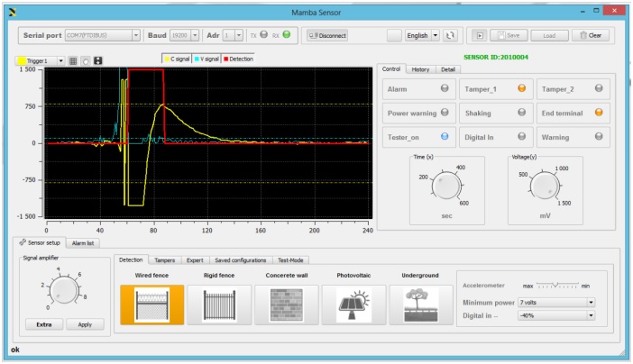Click the Tamper_2 status indicator

[599, 88]
